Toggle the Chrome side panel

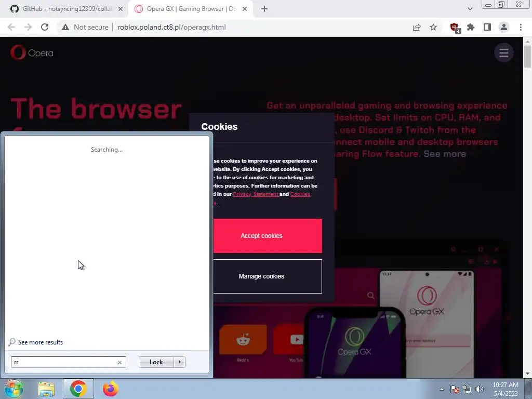(x=487, y=27)
